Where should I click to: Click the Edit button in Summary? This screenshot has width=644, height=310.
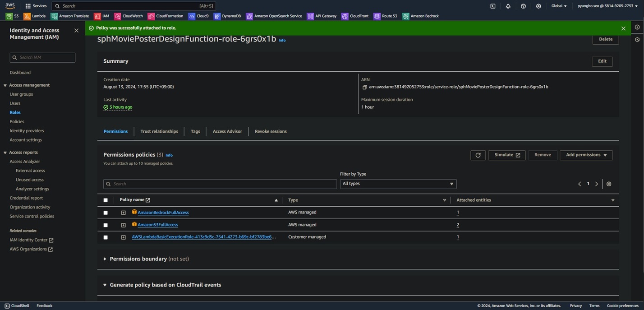pos(602,61)
